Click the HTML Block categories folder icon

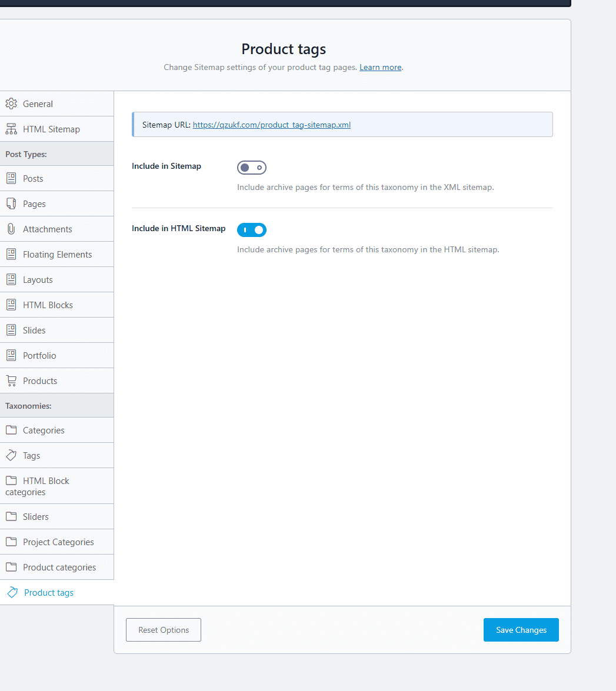click(x=11, y=480)
